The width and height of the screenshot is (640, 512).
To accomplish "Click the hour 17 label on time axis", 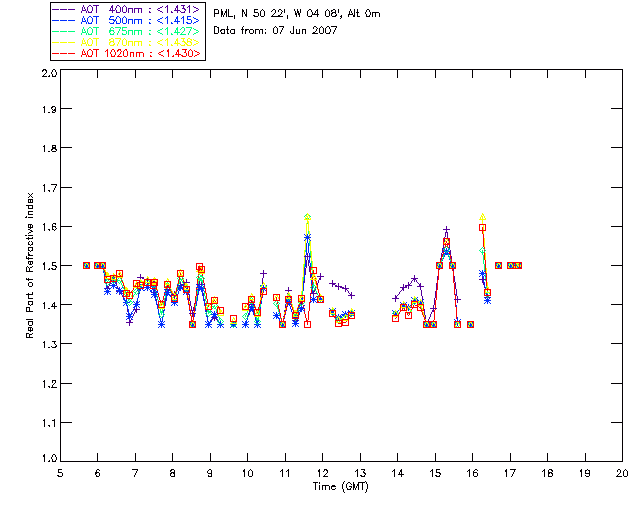I will point(510,473).
